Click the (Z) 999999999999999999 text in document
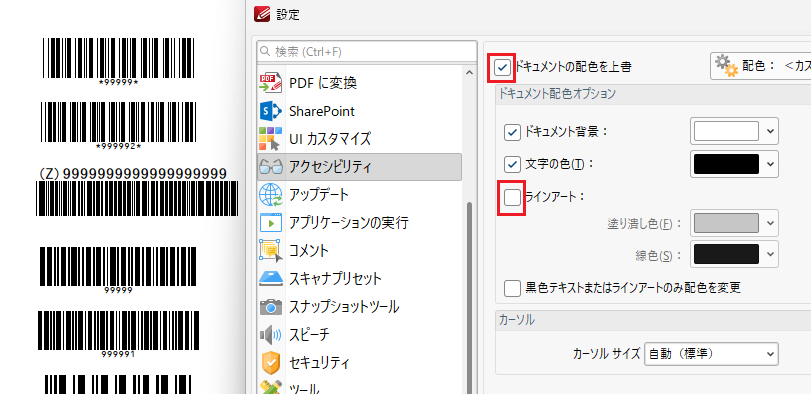Screen dimensions: 811x394 [x=133, y=174]
